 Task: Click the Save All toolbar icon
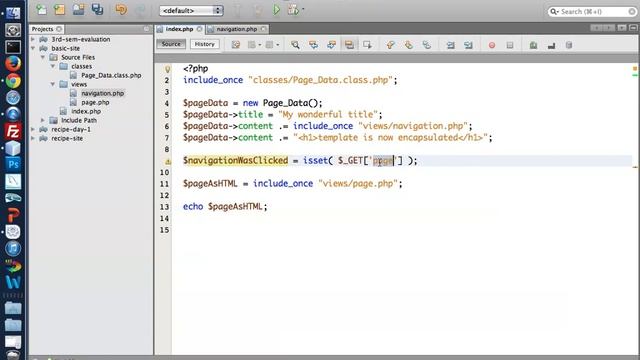98,9
